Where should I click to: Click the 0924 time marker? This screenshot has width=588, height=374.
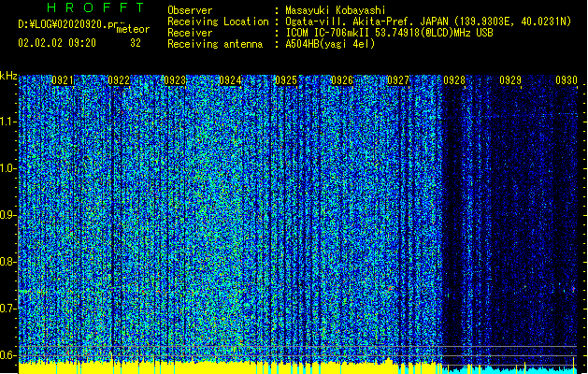pos(230,80)
